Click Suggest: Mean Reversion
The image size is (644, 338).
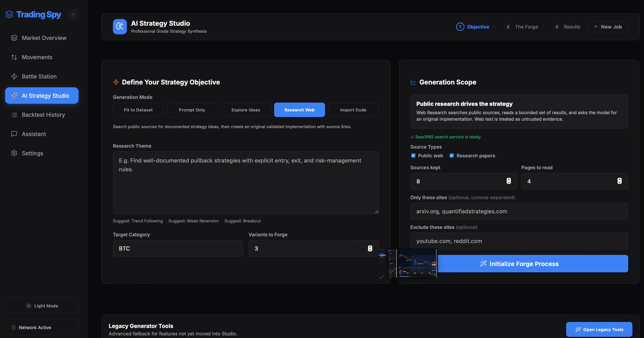click(x=194, y=221)
